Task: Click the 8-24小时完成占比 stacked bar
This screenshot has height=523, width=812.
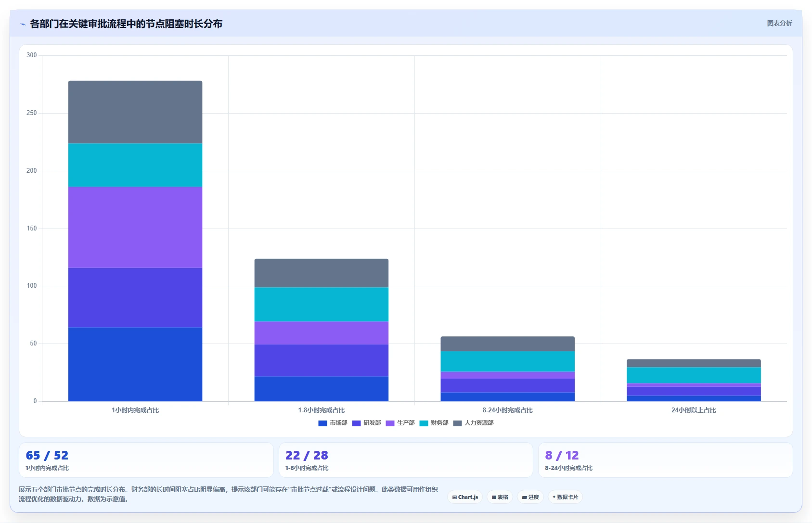Action: point(508,369)
